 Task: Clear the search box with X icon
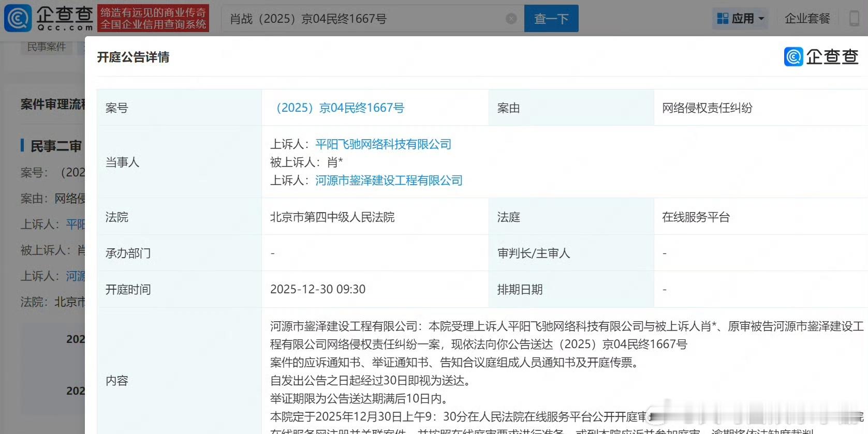pos(511,19)
